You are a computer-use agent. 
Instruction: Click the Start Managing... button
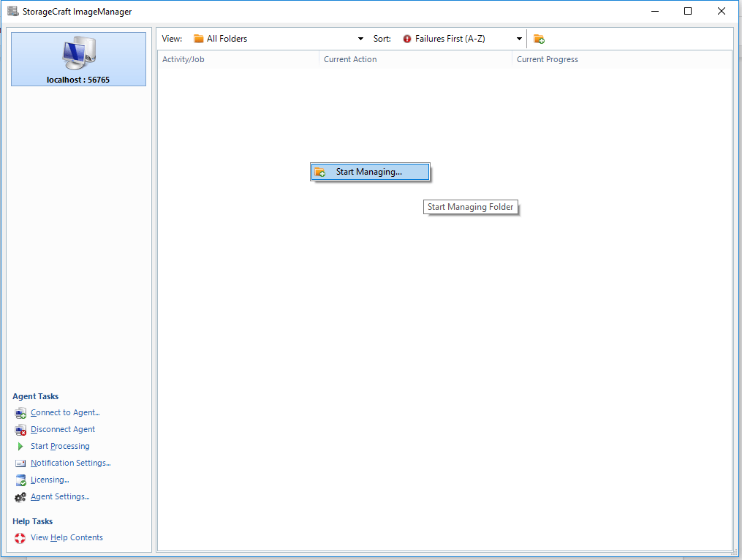coord(370,171)
